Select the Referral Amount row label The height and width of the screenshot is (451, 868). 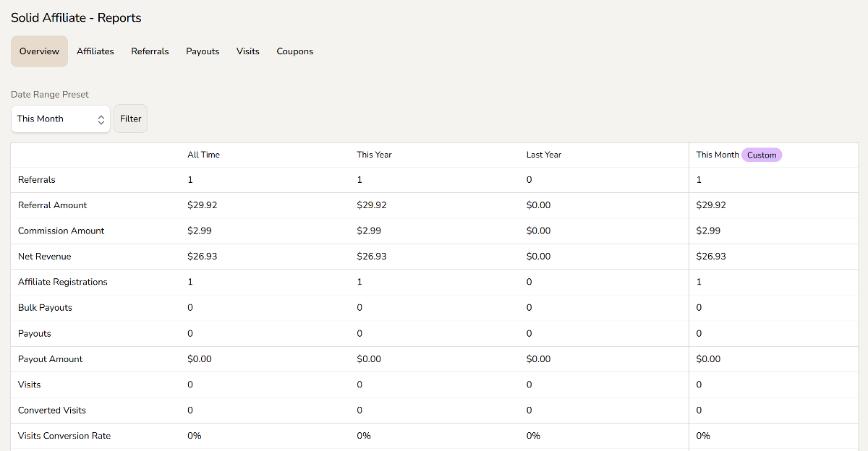pyautogui.click(x=52, y=205)
